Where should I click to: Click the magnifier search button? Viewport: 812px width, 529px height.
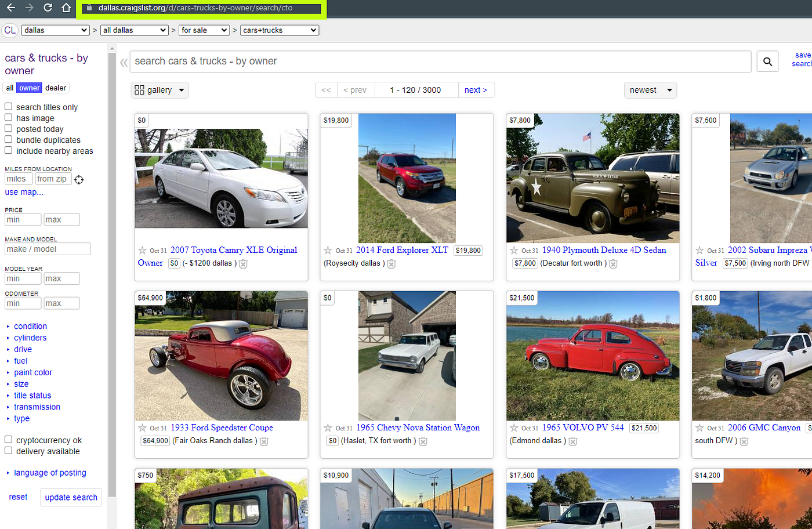[767, 61]
